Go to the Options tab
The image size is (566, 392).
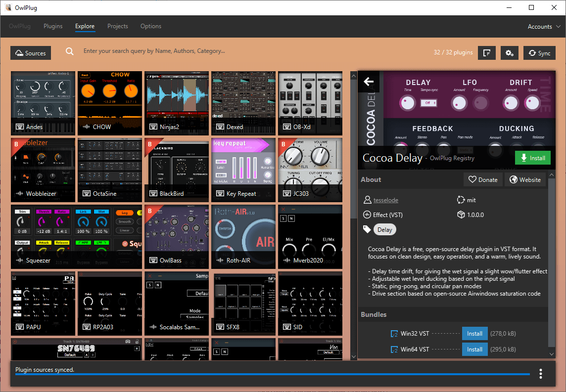coord(151,26)
